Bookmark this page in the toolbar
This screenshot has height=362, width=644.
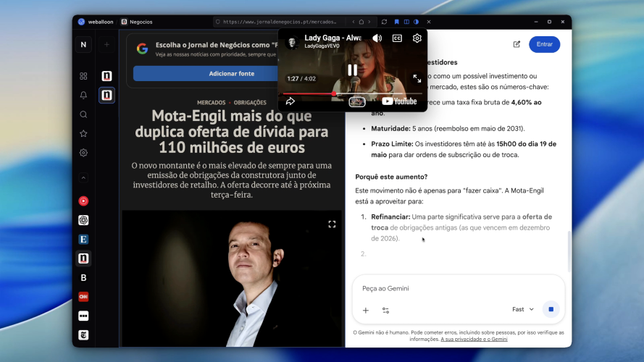[x=396, y=22]
